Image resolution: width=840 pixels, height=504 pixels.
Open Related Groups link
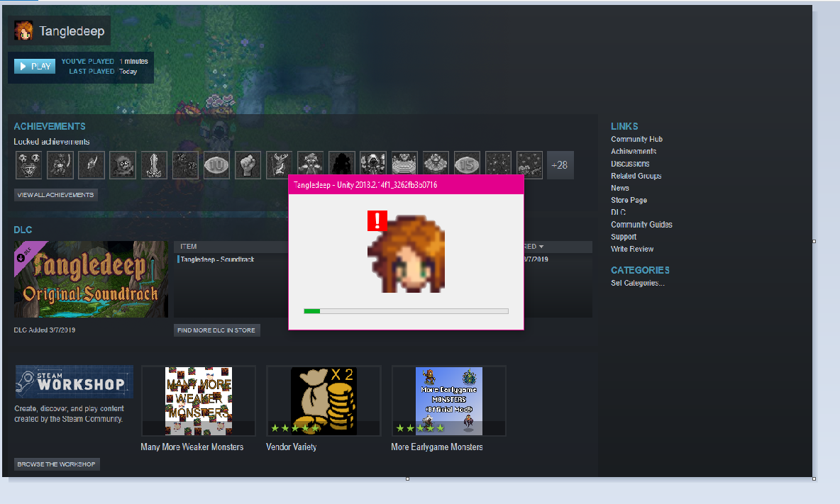pos(636,176)
